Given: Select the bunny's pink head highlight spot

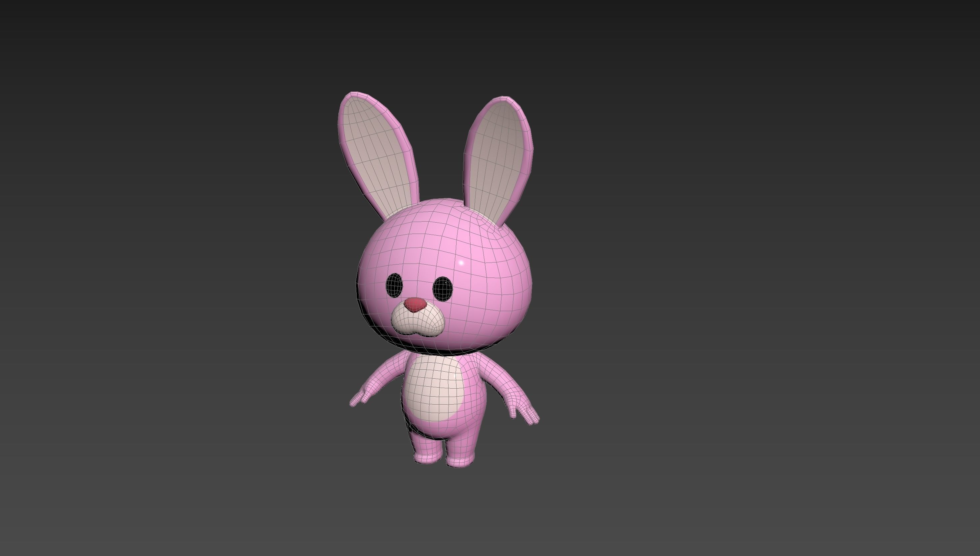Looking at the screenshot, I should (461, 263).
